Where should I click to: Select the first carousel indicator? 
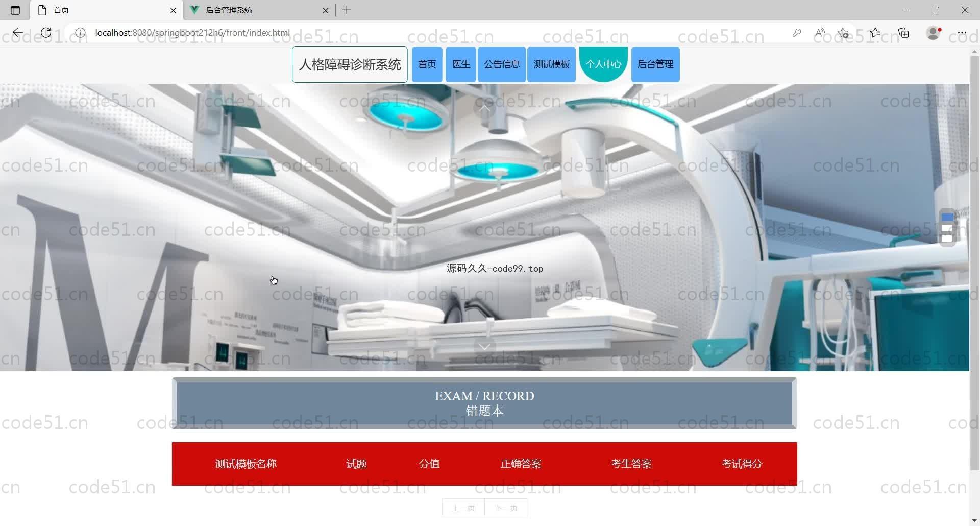947,218
